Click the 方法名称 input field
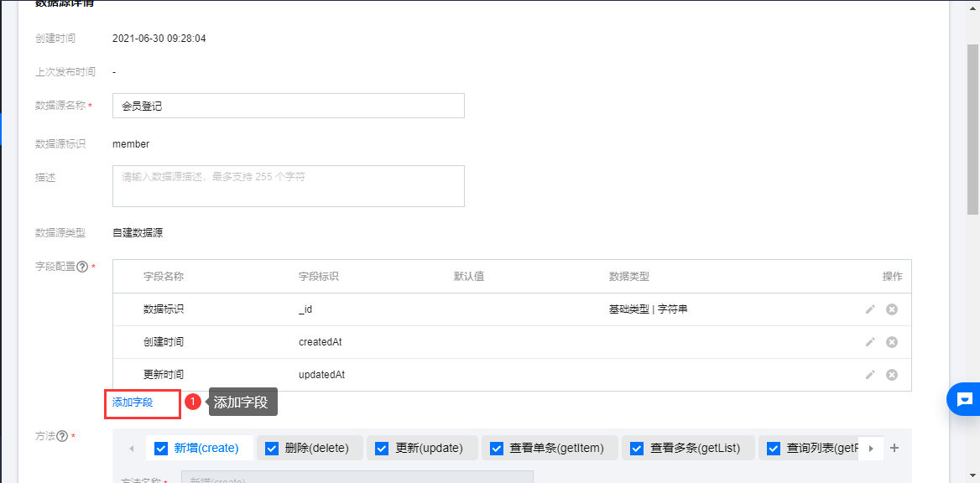The height and width of the screenshot is (483, 980). tap(357, 477)
